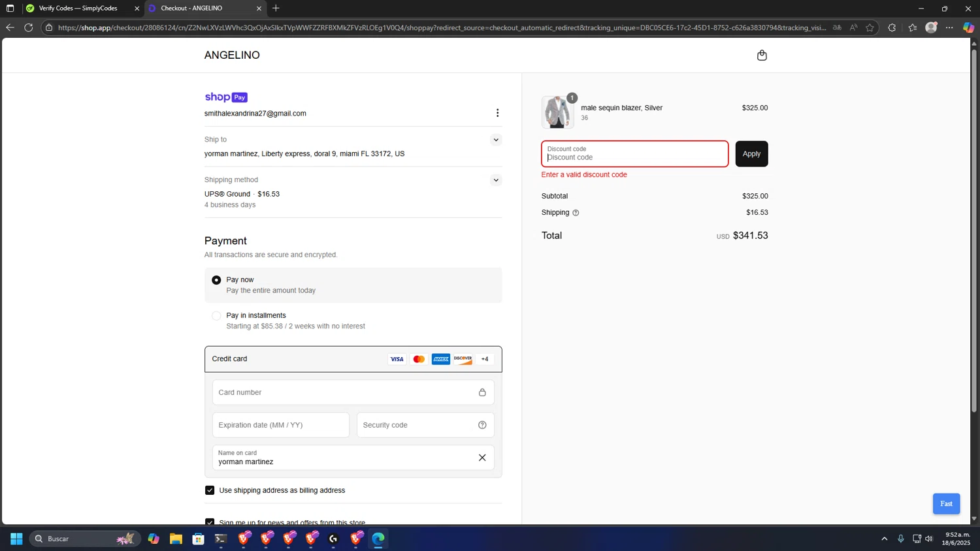Open Settings and more menu
Screen dimensions: 980x551
pyautogui.click(x=949, y=27)
